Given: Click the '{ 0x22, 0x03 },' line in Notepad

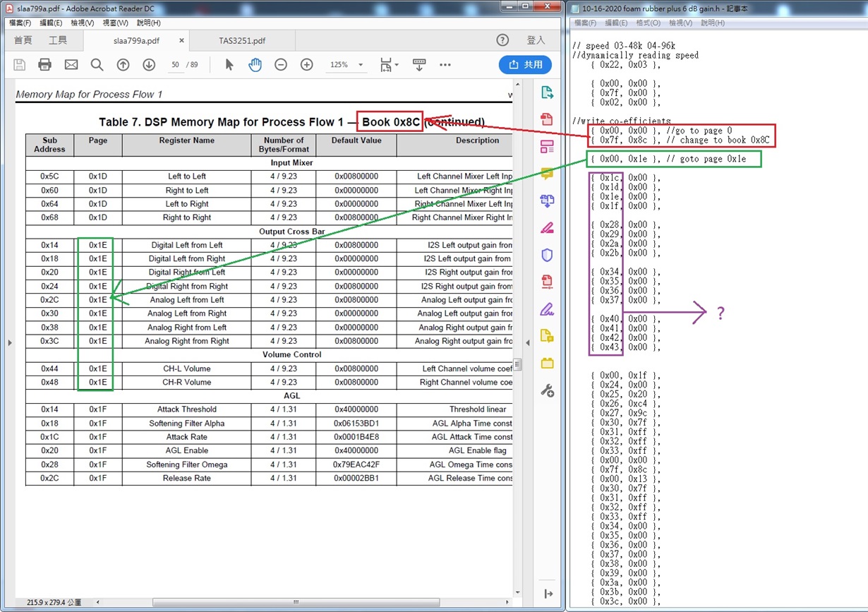Looking at the screenshot, I should coord(625,64).
